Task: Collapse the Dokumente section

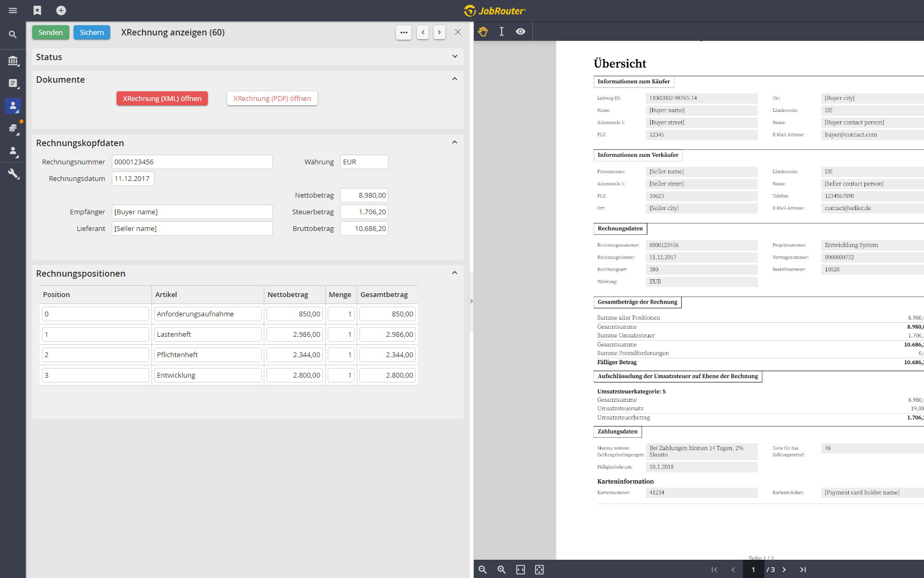Action: (455, 79)
